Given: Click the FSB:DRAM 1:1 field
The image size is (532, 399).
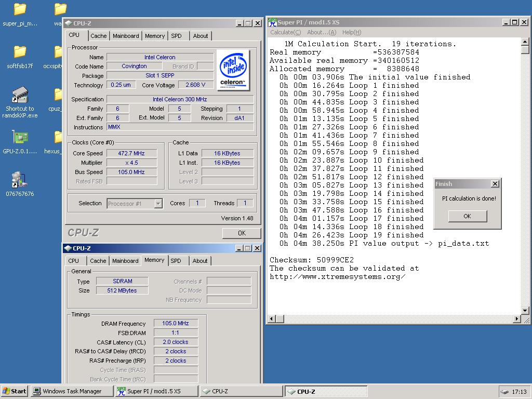Looking at the screenshot, I should (x=176, y=333).
